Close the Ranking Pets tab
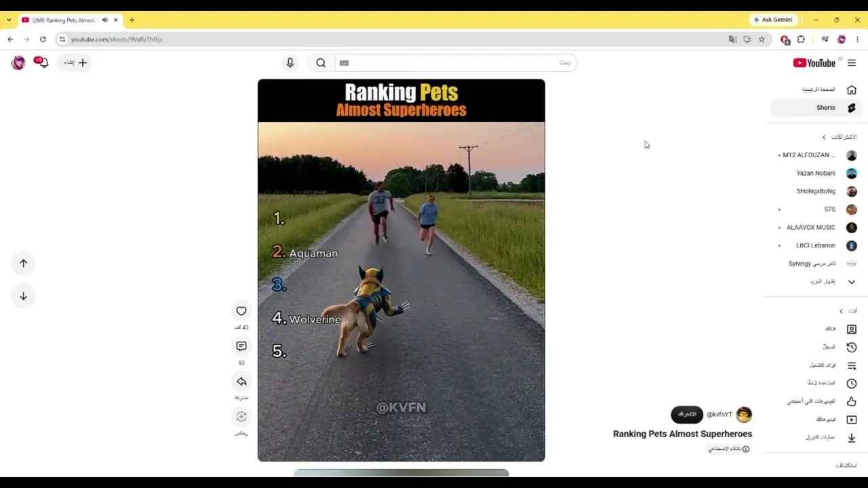868x488 pixels. pos(115,20)
